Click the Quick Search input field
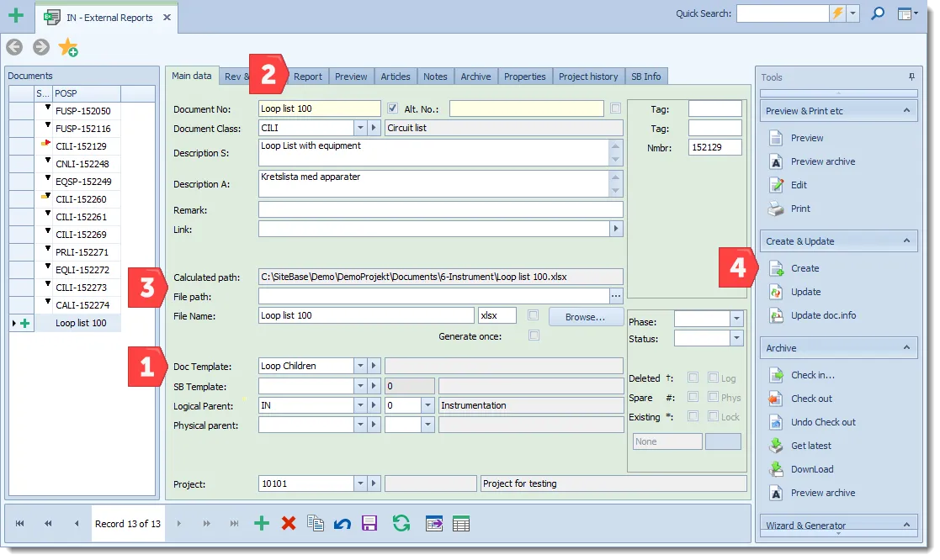Viewport: 940px width, 560px height. [x=783, y=13]
